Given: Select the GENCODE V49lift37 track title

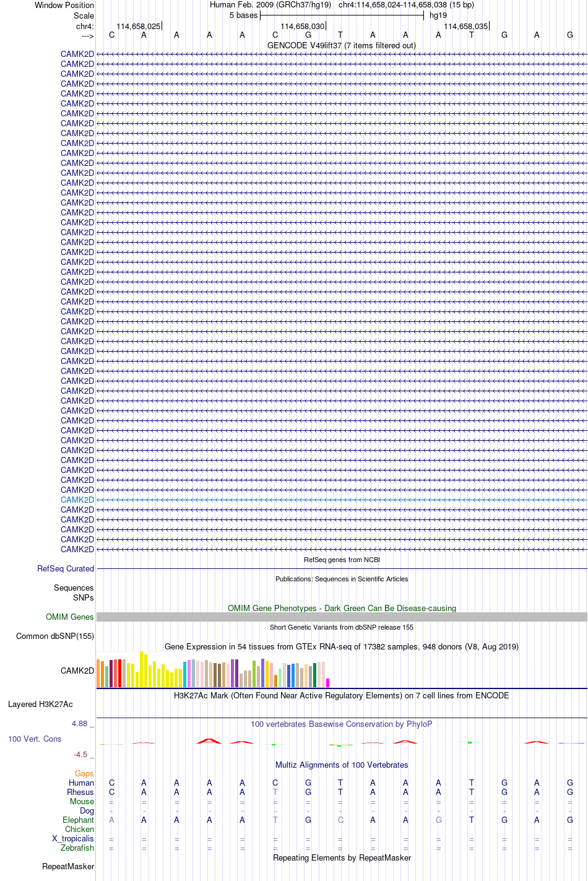Looking at the screenshot, I should (342, 45).
